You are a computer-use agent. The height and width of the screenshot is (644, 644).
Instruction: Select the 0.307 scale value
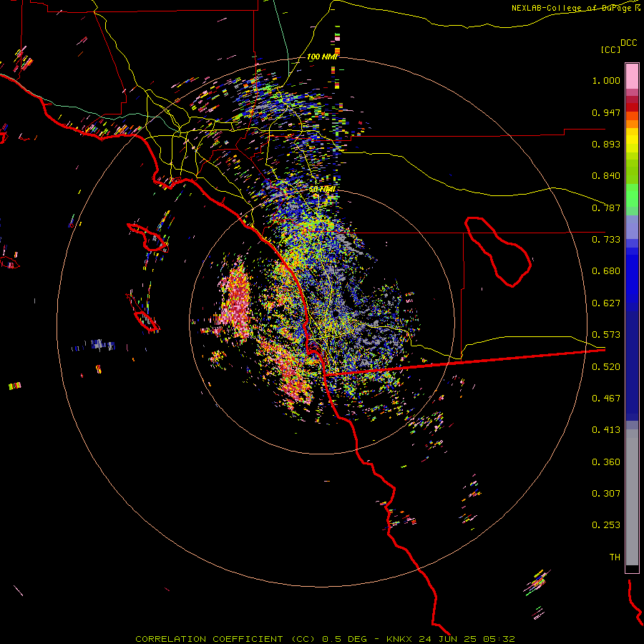[606, 494]
